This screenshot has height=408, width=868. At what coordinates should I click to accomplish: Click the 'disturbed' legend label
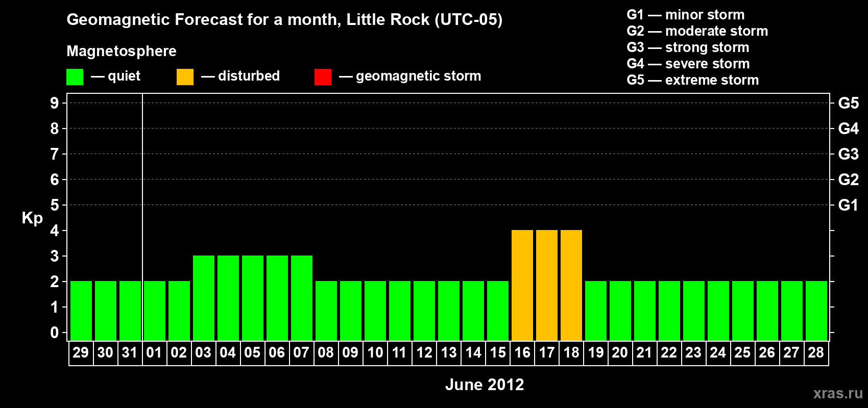249,76
